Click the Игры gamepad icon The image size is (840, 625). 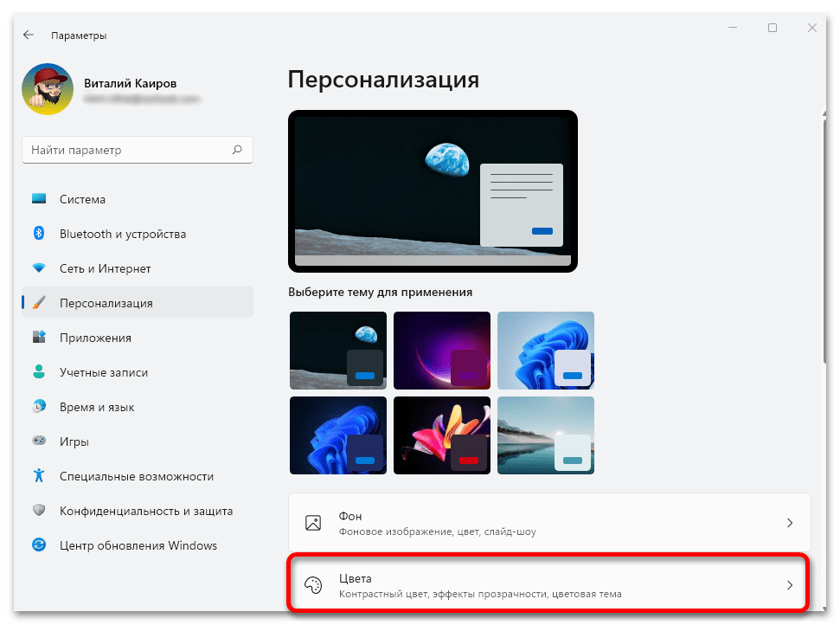39,441
